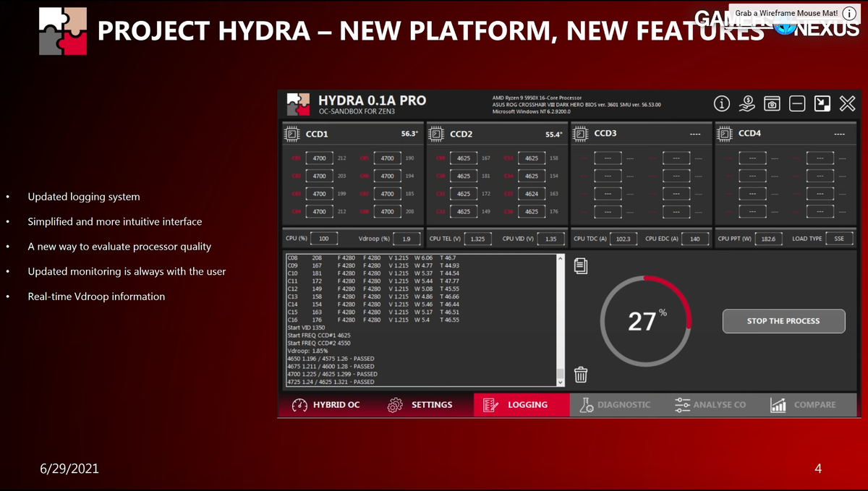The height and width of the screenshot is (491, 868).
Task: Click the Vdroop (%) field showing 1.9
Action: (x=407, y=239)
